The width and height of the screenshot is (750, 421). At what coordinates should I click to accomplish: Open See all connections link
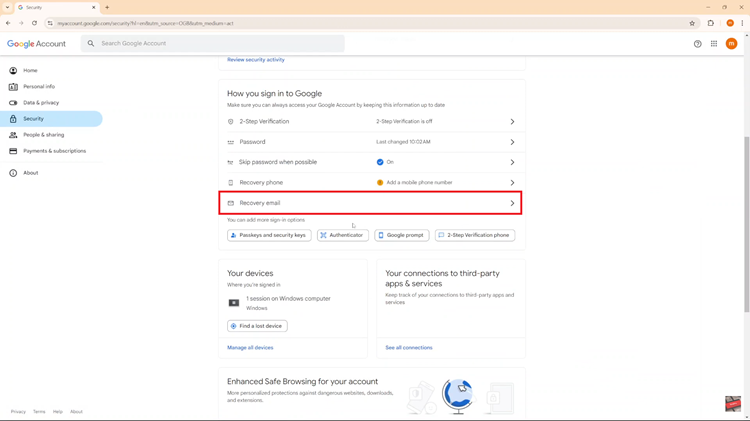(409, 348)
